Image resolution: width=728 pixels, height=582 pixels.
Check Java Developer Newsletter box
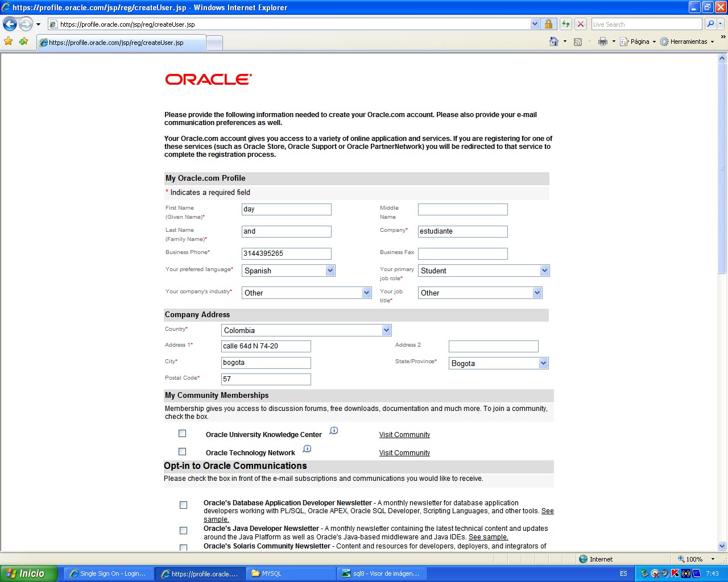183,530
